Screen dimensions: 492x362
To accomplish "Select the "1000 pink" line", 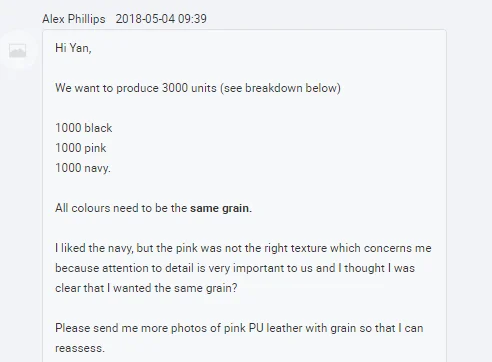I will click(x=81, y=148).
